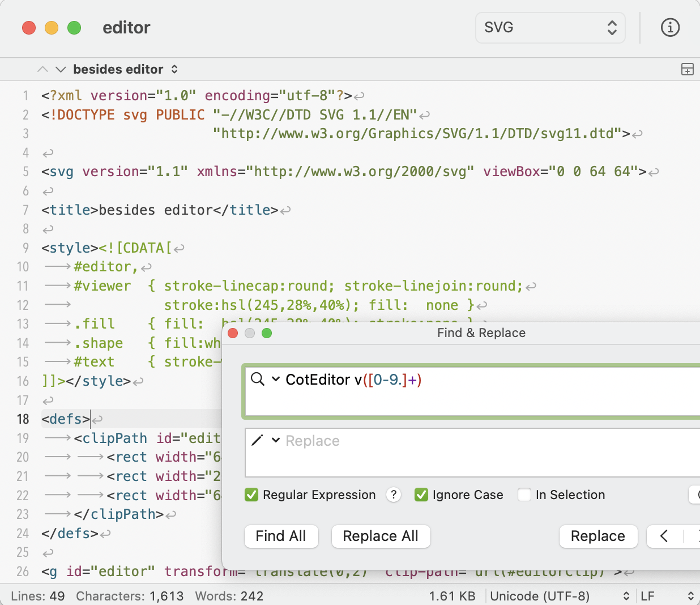Open the split editor icon

point(687,69)
